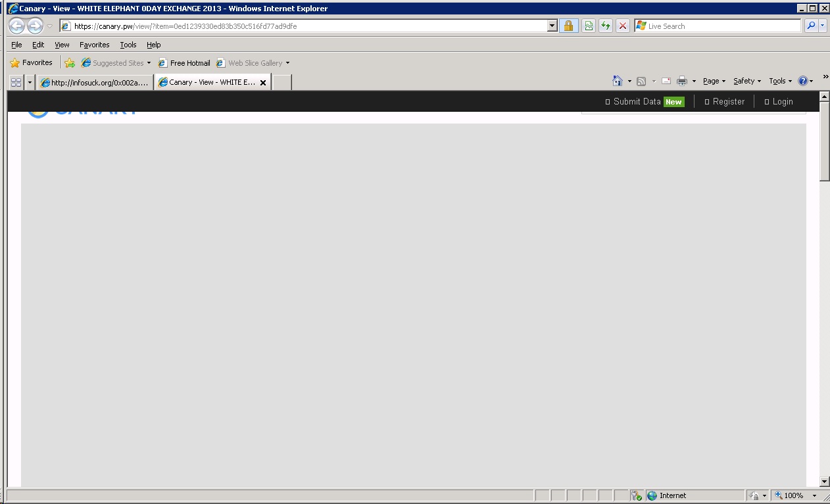Click the Submit Data link
The height and width of the screenshot is (504, 830).
pos(637,102)
